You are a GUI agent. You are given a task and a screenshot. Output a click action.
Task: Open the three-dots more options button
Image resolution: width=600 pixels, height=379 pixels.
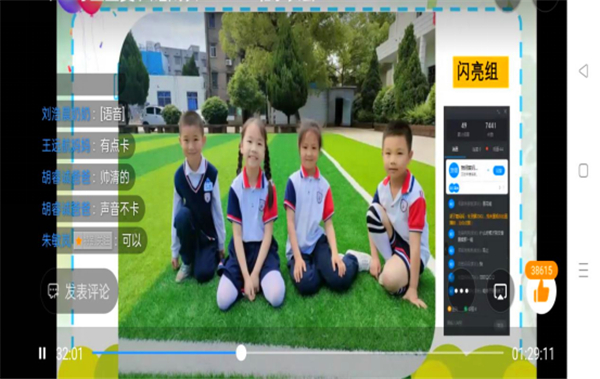pos(461,291)
